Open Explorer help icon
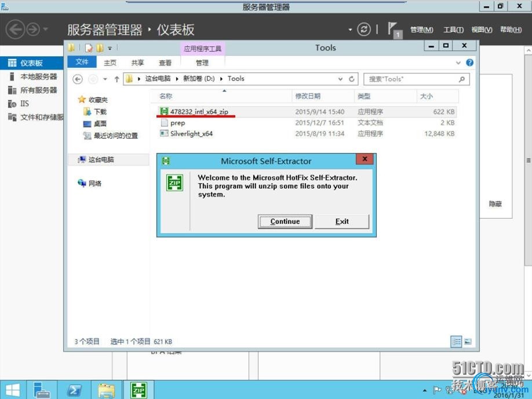The height and width of the screenshot is (399, 532). tap(469, 63)
